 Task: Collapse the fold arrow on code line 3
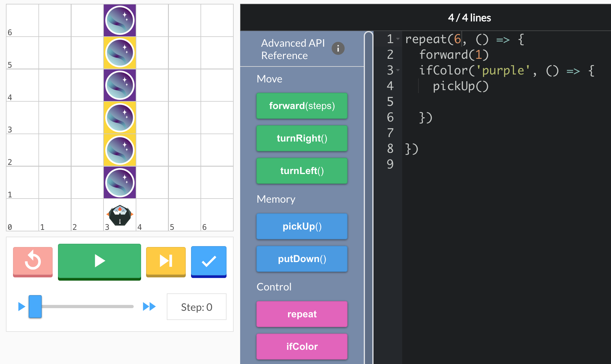click(398, 70)
